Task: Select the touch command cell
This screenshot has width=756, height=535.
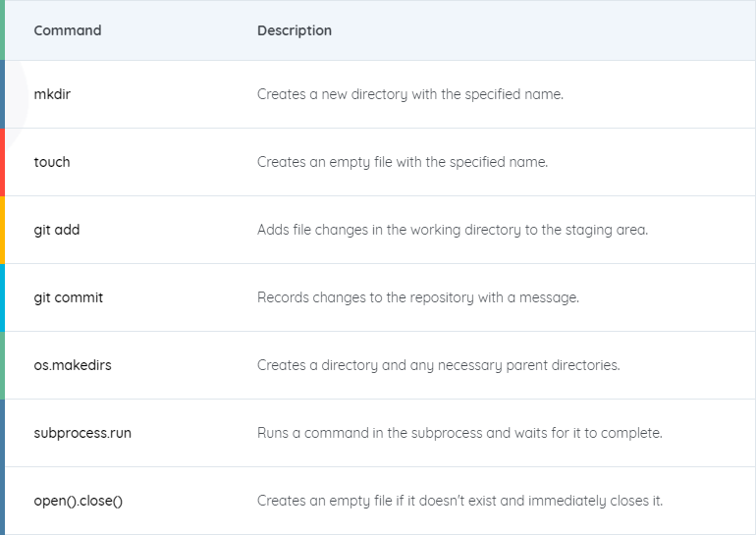Action: point(52,162)
